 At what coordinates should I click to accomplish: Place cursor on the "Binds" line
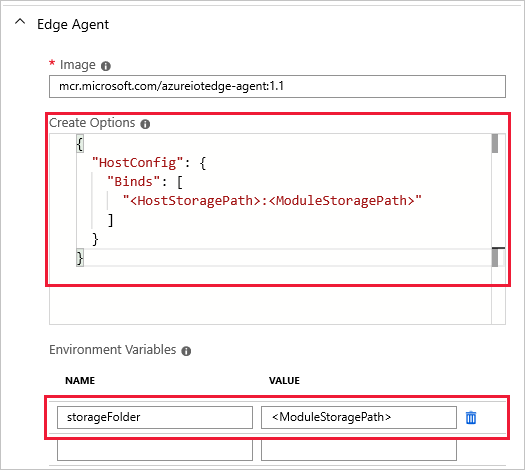click(x=145, y=182)
